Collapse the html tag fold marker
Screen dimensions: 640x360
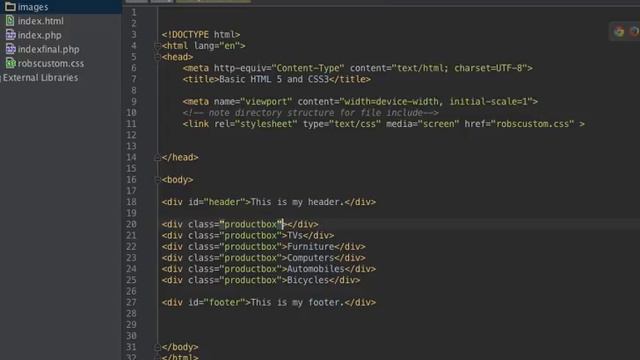(157, 46)
